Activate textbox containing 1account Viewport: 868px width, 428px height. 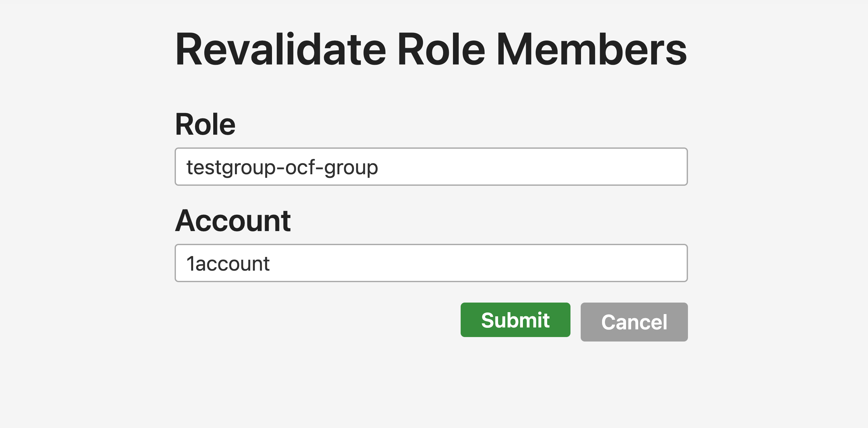(431, 263)
